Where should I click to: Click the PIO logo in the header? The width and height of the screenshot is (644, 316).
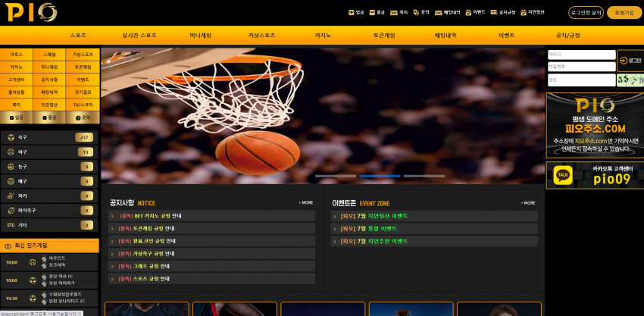pos(31,12)
